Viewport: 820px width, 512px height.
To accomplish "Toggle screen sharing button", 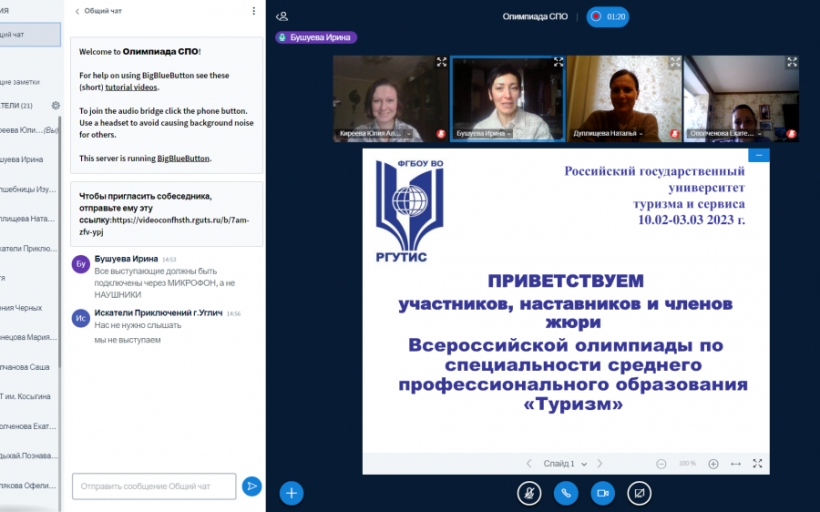I will (x=639, y=493).
